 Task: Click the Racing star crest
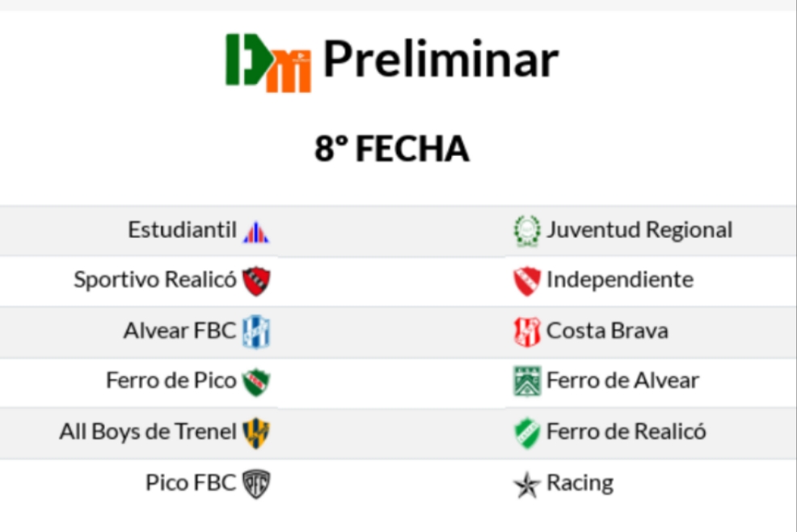click(x=527, y=484)
